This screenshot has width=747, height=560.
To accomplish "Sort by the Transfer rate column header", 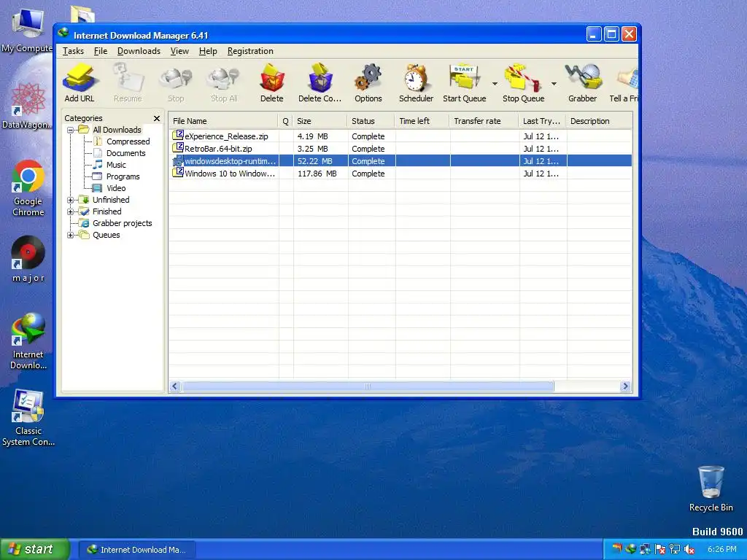I will 484,121.
